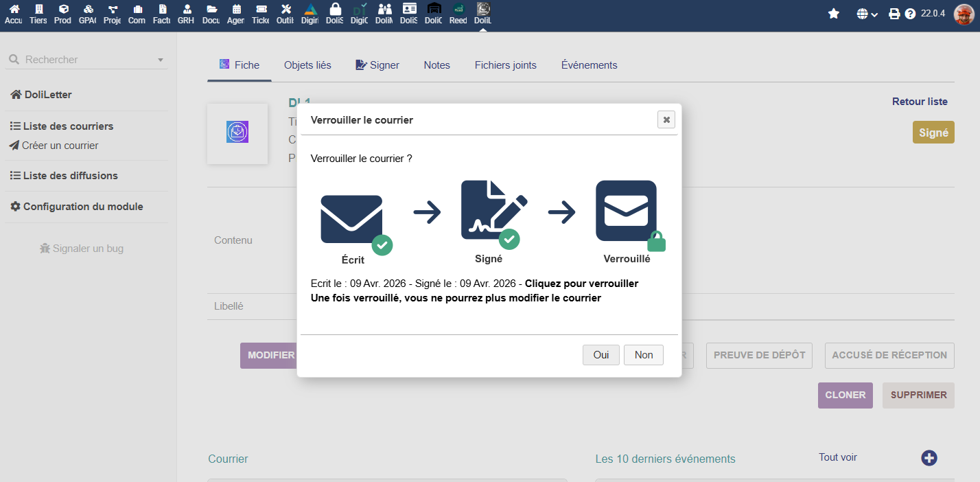Open the Tiers module icon
Viewport: 980px width, 482px height.
pos(38,14)
